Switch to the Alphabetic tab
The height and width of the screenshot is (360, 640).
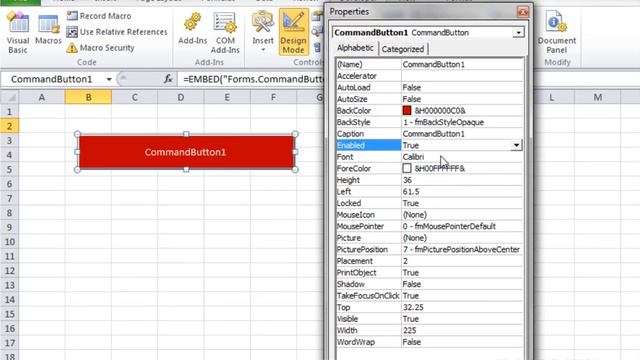[355, 48]
